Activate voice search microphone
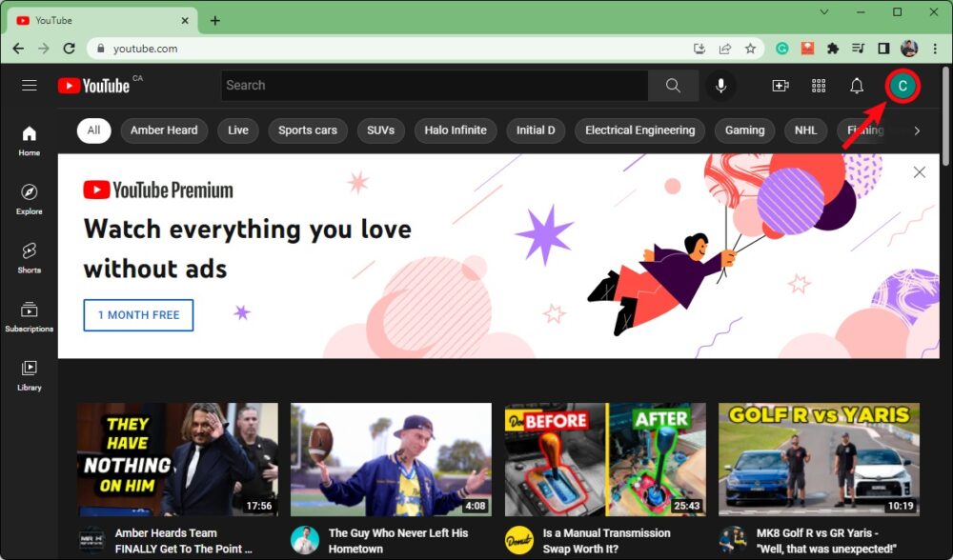 pyautogui.click(x=720, y=86)
